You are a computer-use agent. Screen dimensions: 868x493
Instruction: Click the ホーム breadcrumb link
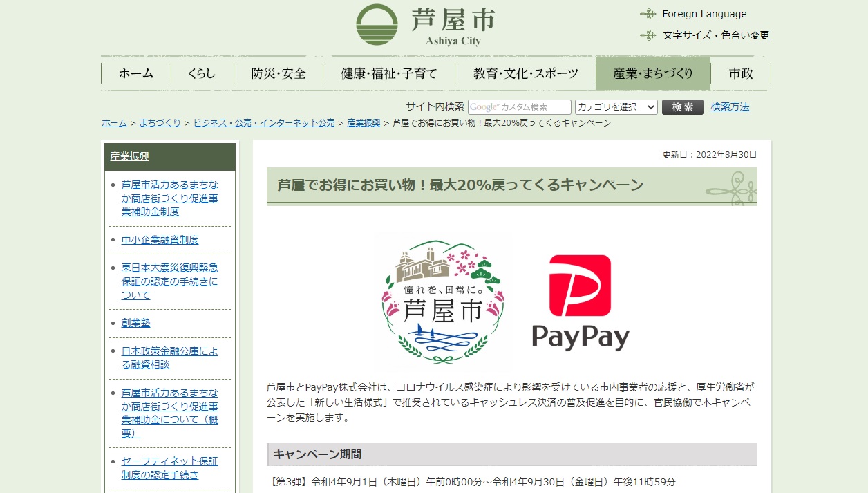pos(114,123)
